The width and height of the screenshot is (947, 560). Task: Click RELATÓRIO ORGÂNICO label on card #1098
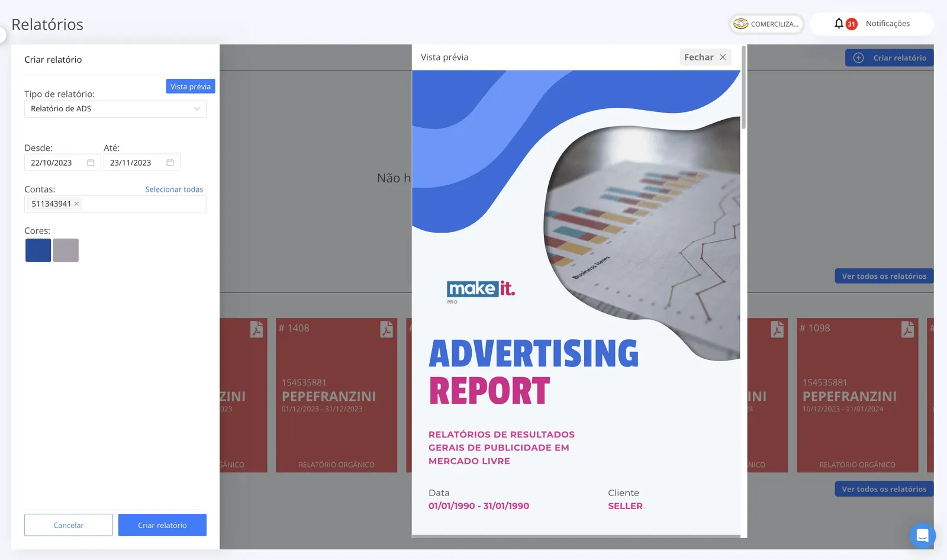(x=857, y=465)
